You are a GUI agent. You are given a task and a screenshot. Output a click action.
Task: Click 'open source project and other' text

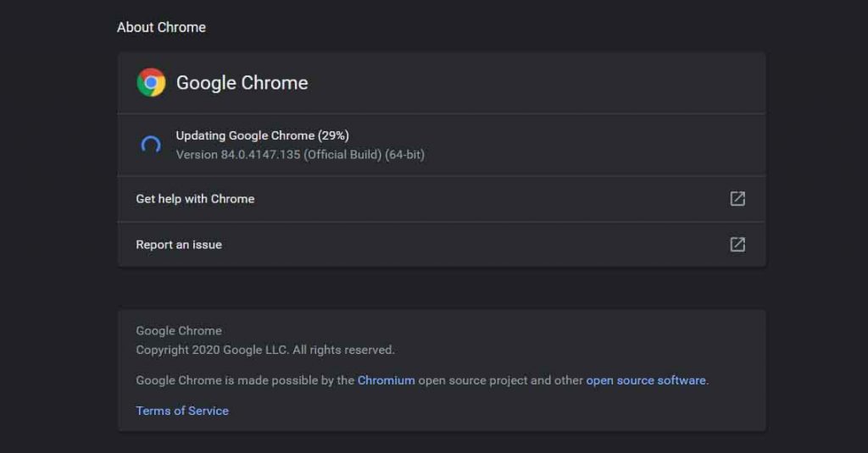coord(500,380)
